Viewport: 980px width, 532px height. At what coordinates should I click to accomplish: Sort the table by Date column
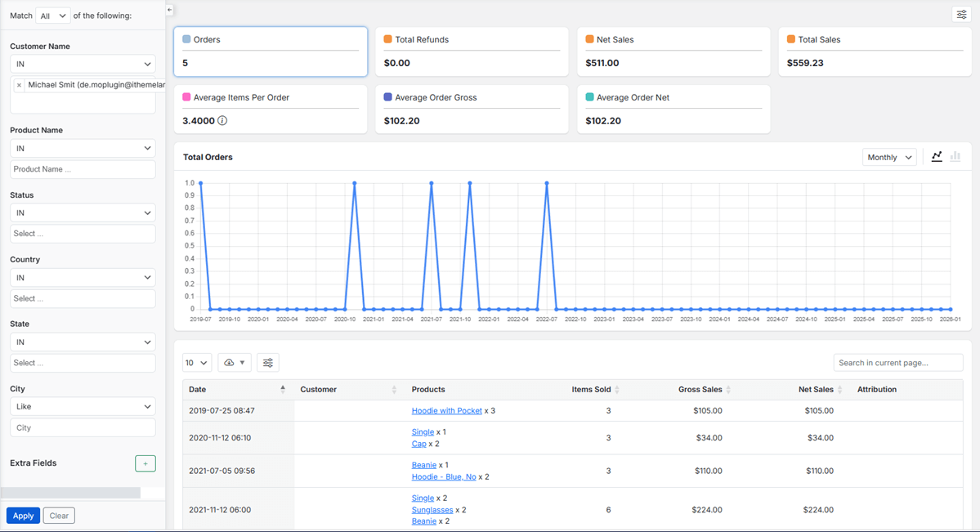282,390
